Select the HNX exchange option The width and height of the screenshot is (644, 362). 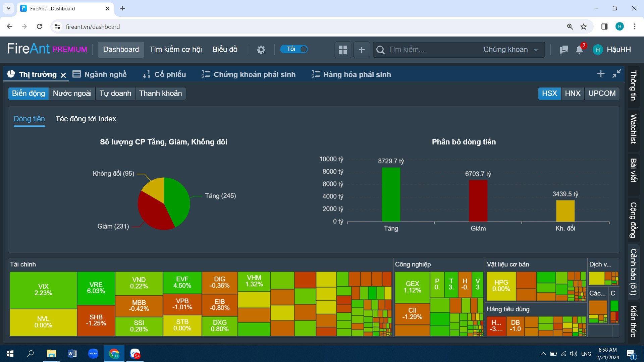coord(573,93)
